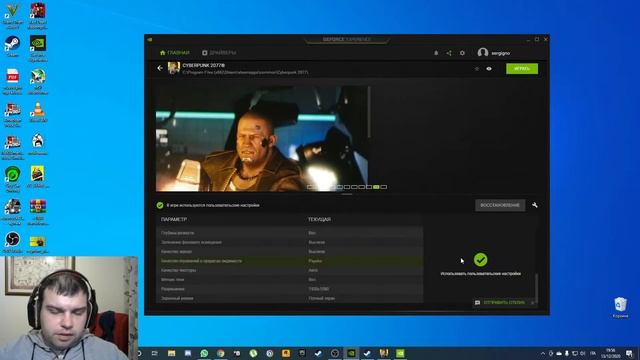Open the Recycle Bin on desktop
640x360 pixels.
click(620, 307)
